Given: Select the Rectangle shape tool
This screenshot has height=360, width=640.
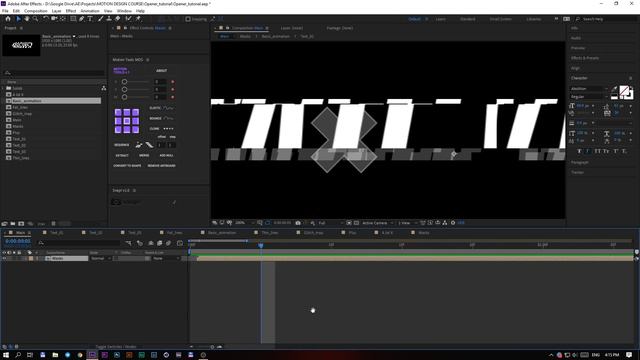Looking at the screenshot, I should [x=73, y=19].
